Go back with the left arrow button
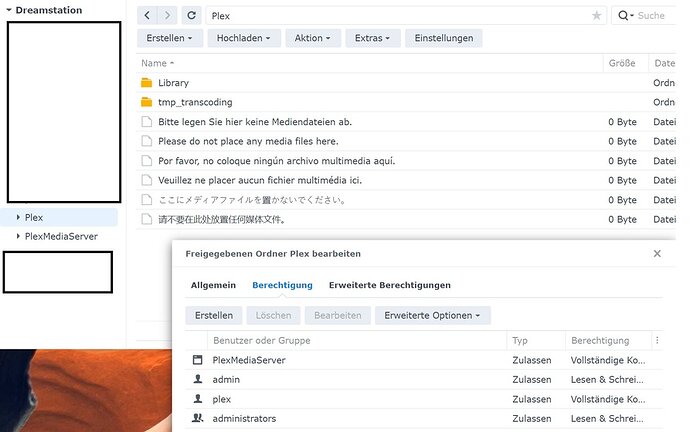The image size is (690, 432). (x=147, y=15)
